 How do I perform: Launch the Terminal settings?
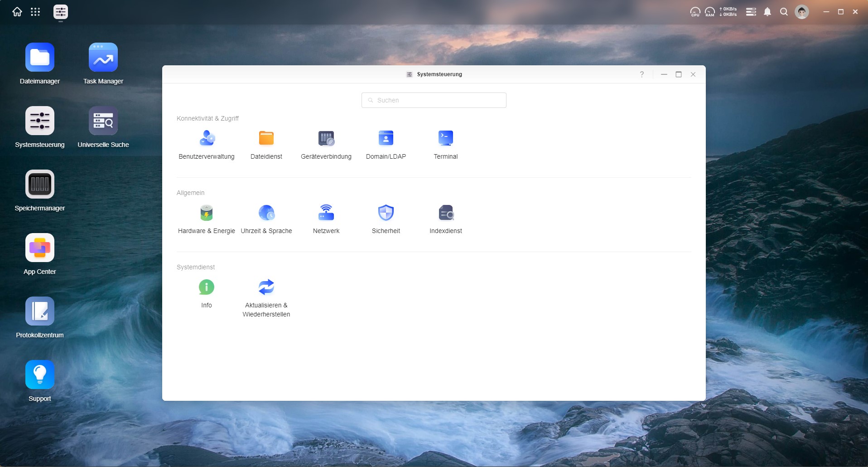coord(446,138)
